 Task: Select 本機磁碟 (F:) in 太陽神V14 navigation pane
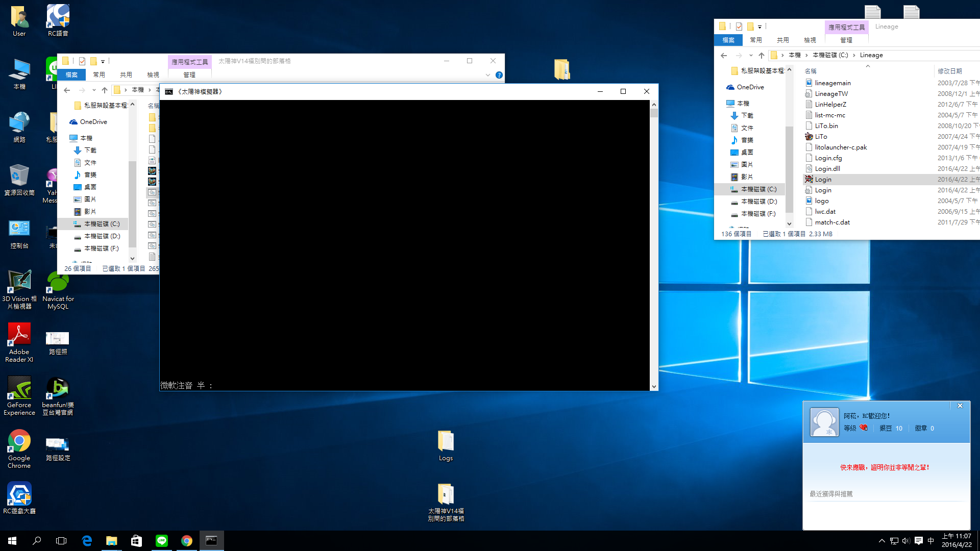(101, 248)
